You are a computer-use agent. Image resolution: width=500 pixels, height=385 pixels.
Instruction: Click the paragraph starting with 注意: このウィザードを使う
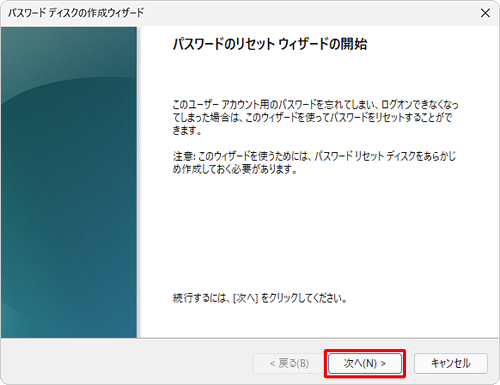[x=314, y=163]
